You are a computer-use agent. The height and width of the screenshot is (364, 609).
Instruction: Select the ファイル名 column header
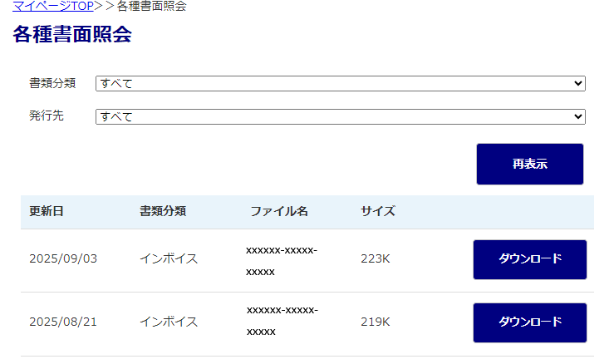279,211
